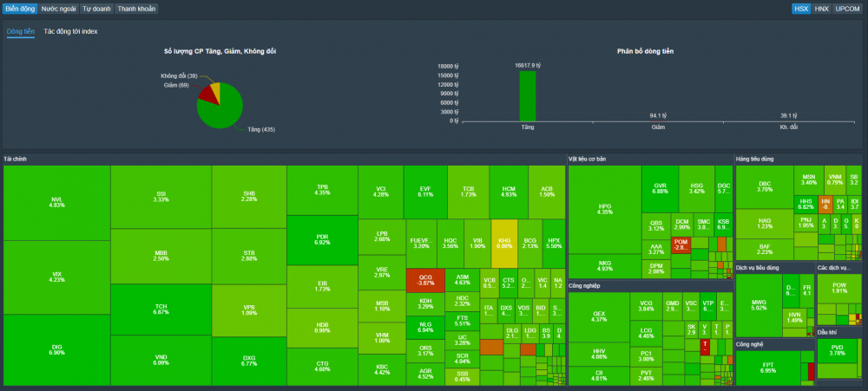Select the HSX exchange button

click(x=801, y=9)
